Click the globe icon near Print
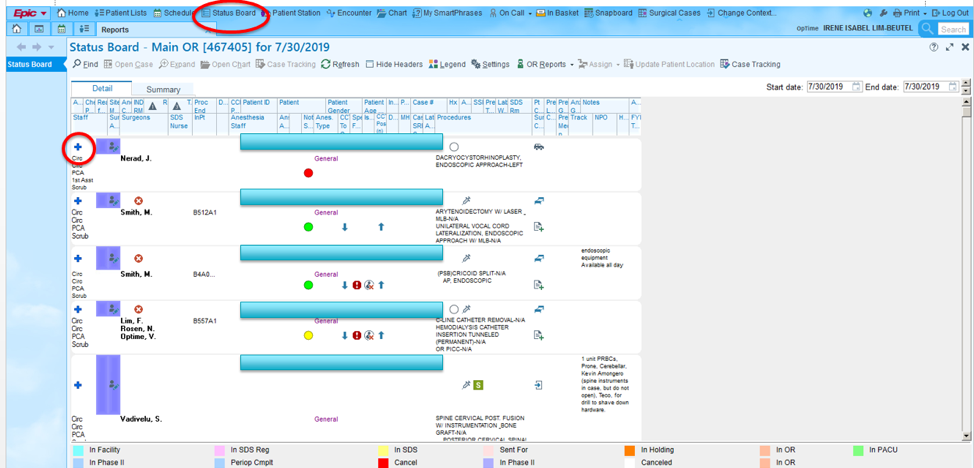 [x=868, y=13]
